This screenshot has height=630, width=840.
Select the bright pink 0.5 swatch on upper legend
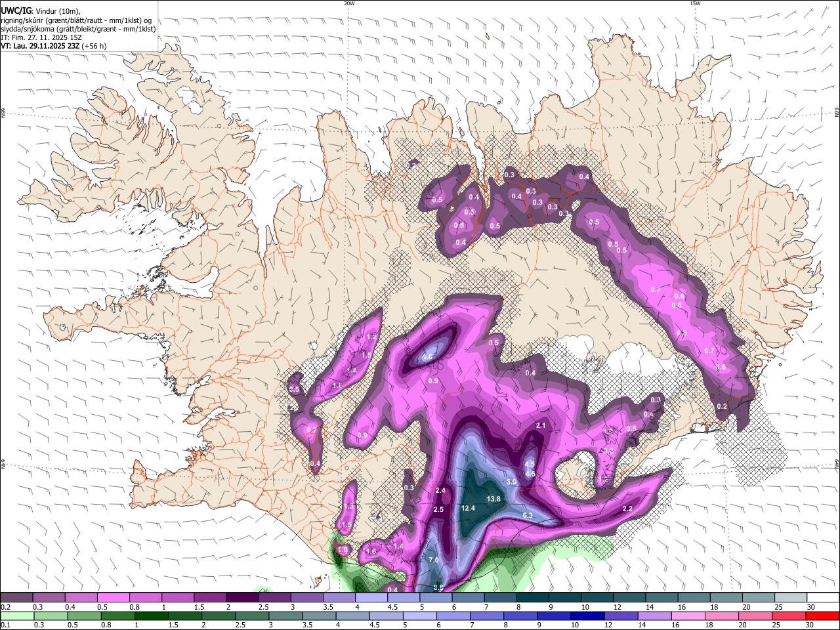114,597
